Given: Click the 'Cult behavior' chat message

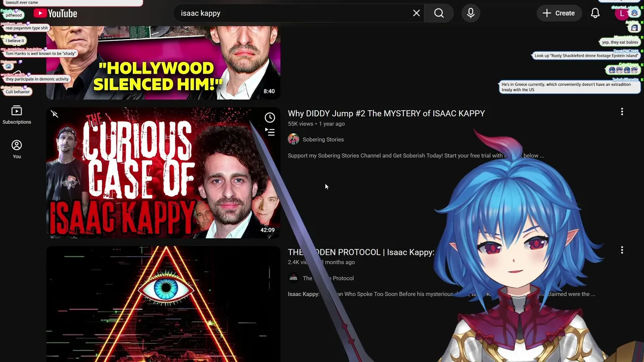Looking at the screenshot, I should [x=18, y=92].
